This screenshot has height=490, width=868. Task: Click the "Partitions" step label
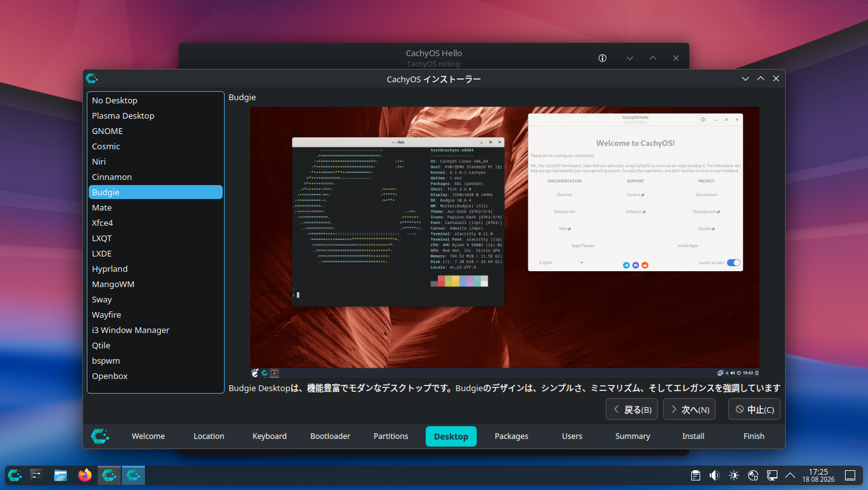[x=391, y=436]
